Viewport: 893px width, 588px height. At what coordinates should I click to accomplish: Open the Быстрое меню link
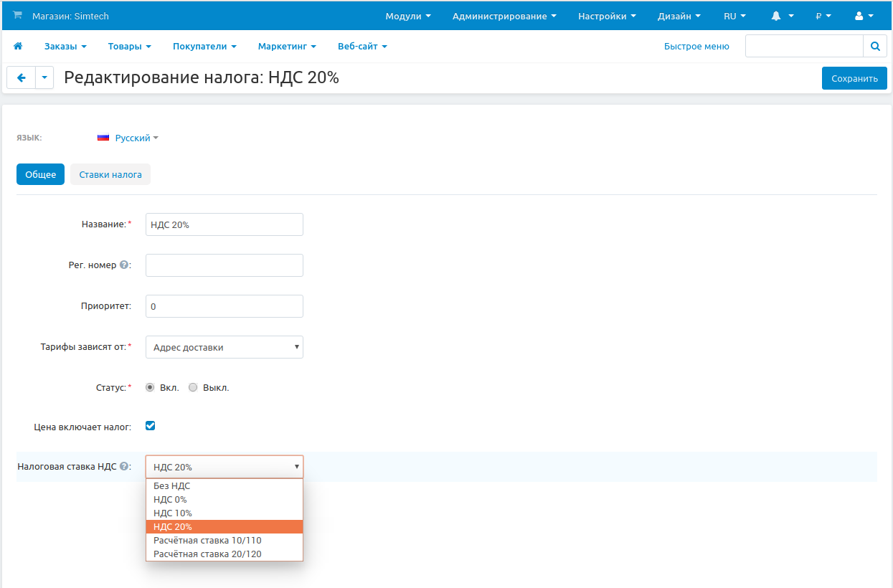point(696,47)
